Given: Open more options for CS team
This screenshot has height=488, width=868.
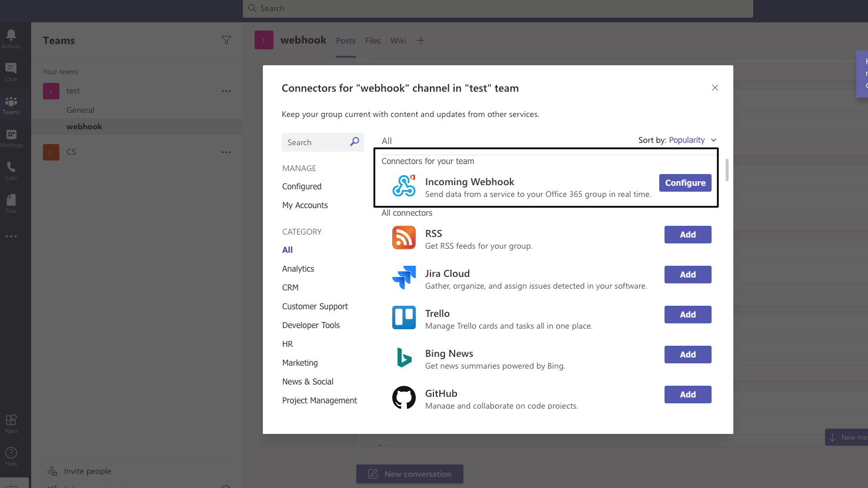Looking at the screenshot, I should 226,152.
